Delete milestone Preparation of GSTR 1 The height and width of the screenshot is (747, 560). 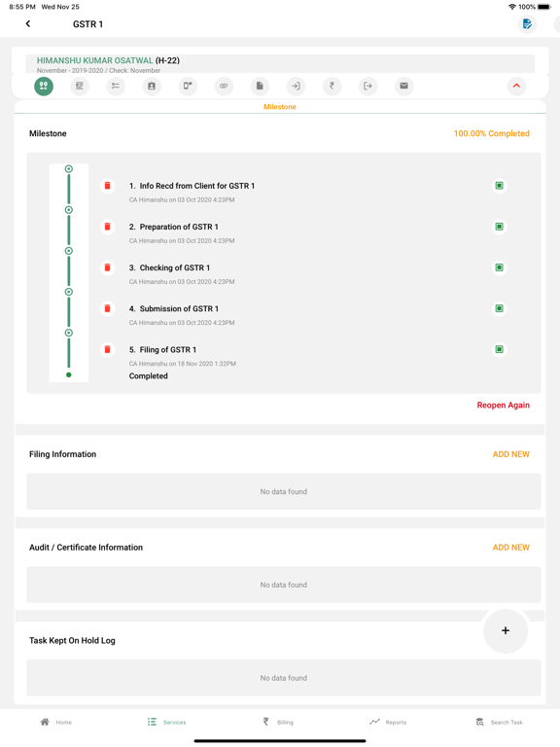[108, 227]
